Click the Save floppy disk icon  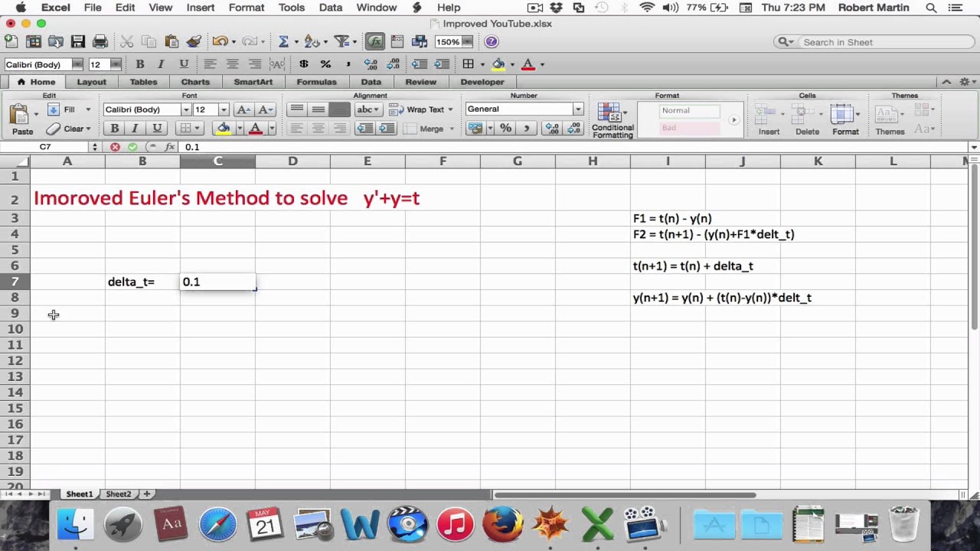pyautogui.click(x=77, y=41)
